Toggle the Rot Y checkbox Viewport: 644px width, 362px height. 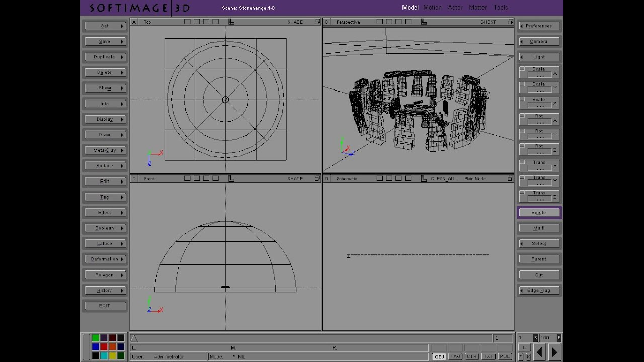tap(522, 131)
